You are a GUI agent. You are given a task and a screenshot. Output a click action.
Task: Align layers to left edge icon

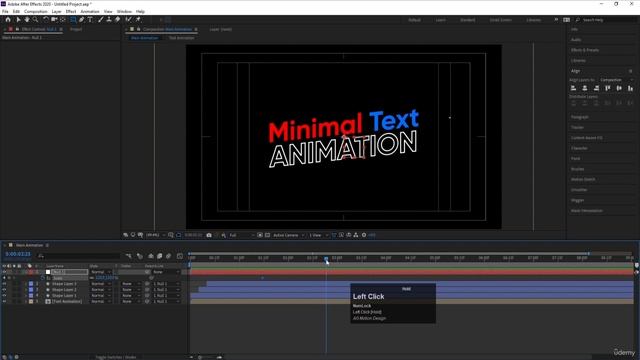[x=573, y=88]
